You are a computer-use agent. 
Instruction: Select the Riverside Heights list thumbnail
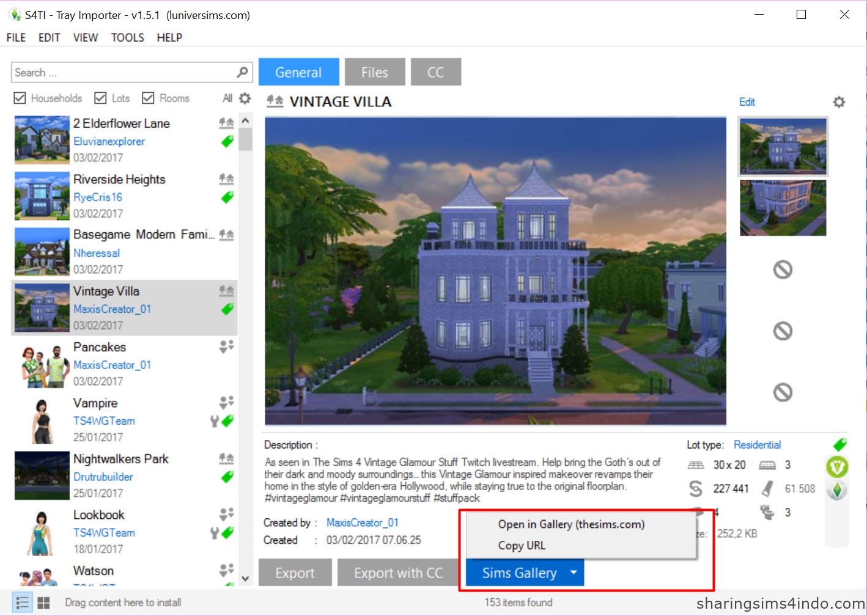[42, 196]
